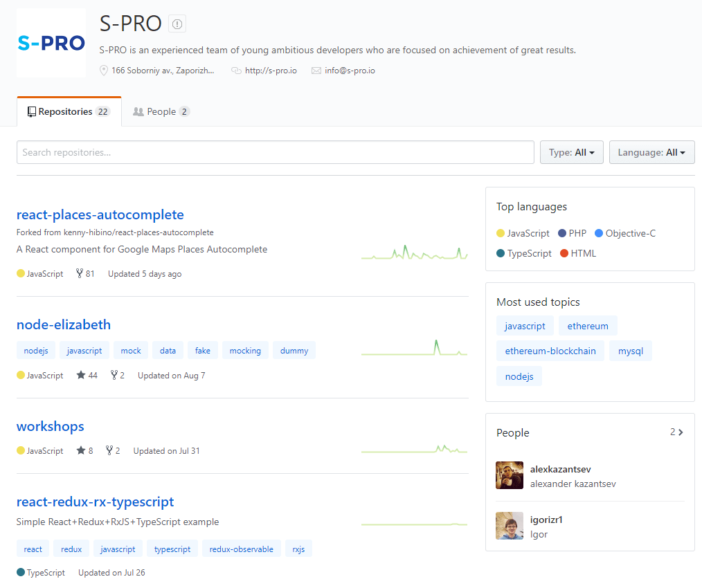This screenshot has height=588, width=702.
Task: Click the yellow JavaScript dot in Top languages
Action: pyautogui.click(x=501, y=234)
